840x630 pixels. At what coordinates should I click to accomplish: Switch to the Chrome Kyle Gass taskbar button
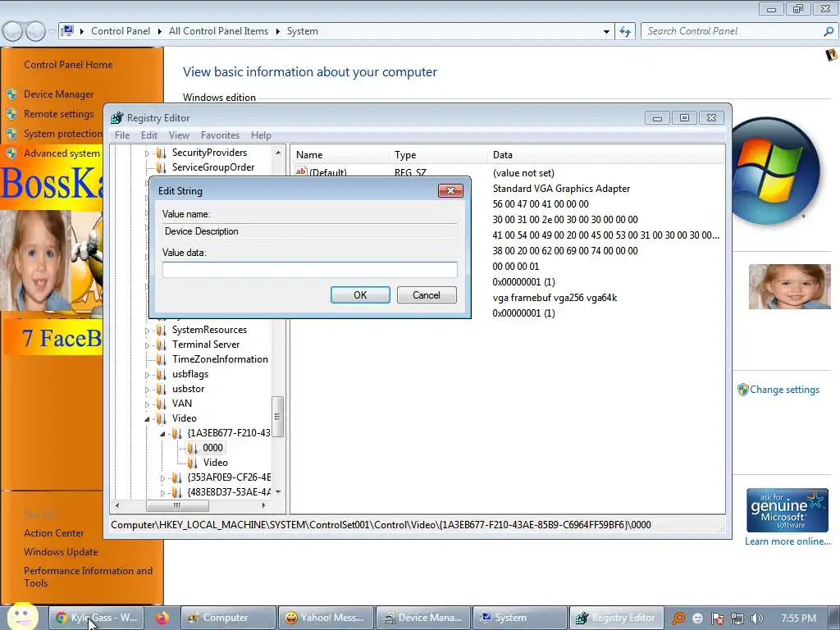pos(97,618)
